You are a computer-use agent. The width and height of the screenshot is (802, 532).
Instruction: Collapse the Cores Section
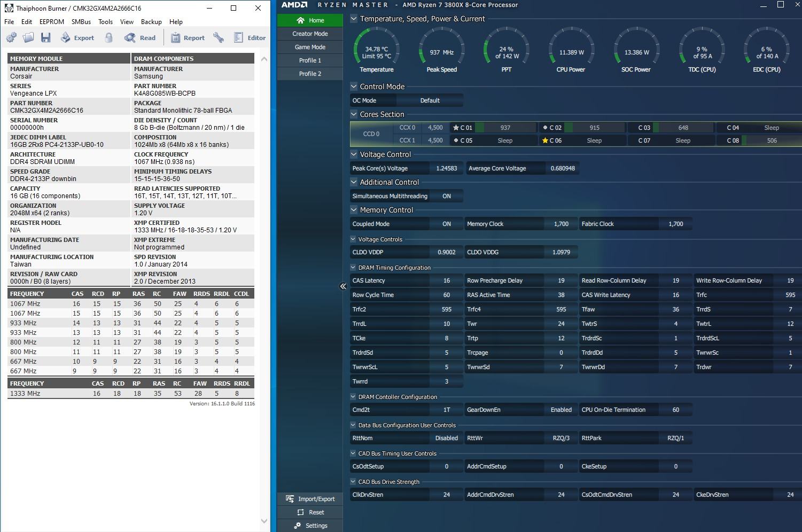[354, 114]
